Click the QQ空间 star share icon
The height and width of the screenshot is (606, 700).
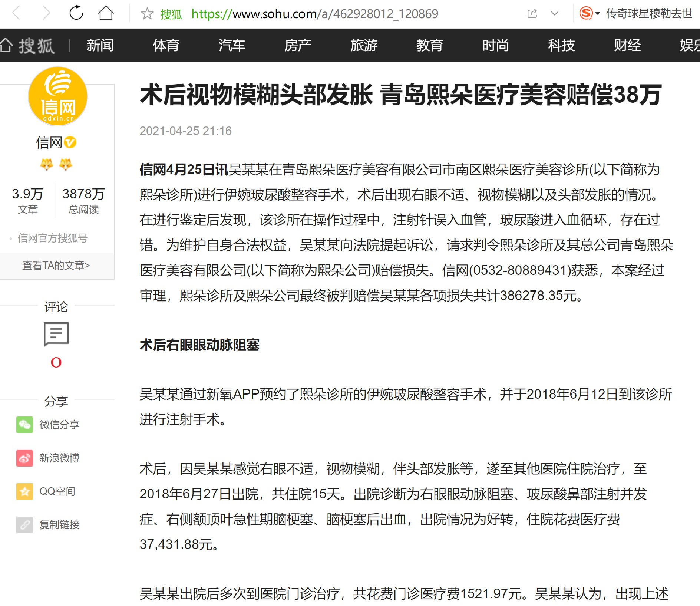pos(24,491)
